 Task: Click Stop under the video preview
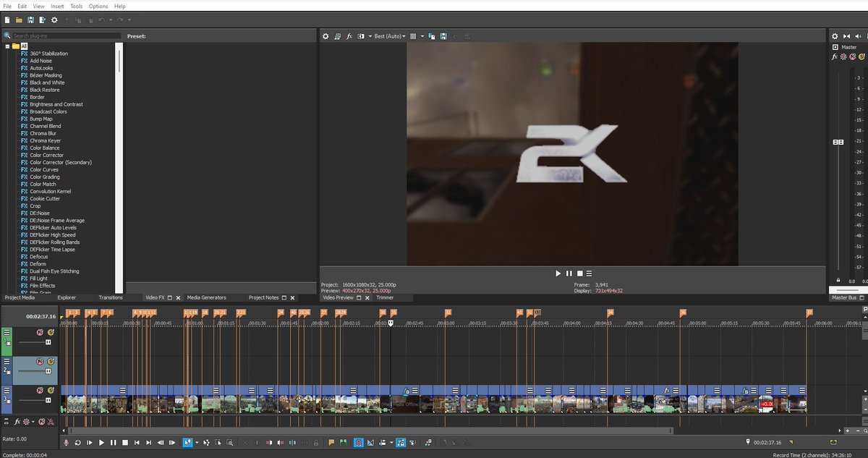pyautogui.click(x=579, y=273)
